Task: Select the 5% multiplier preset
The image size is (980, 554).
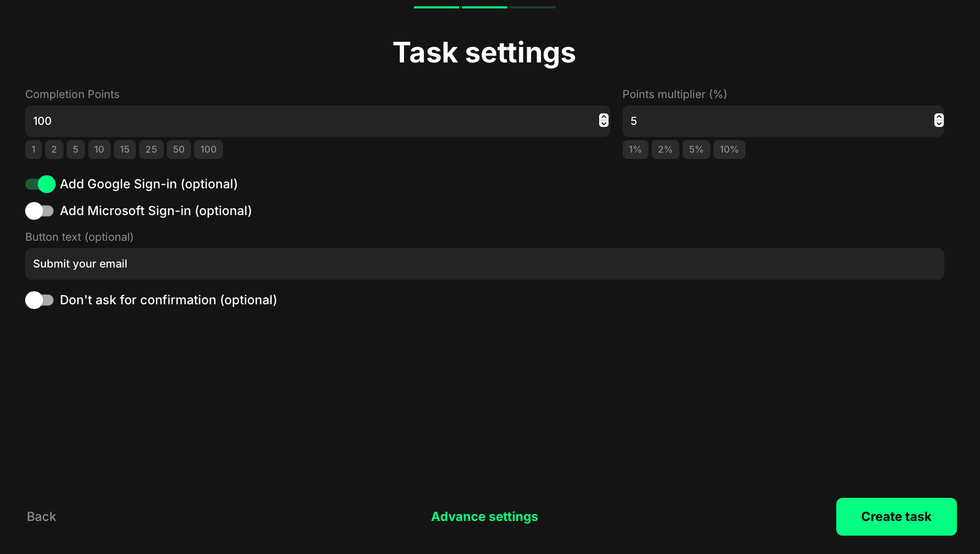Action: point(696,150)
